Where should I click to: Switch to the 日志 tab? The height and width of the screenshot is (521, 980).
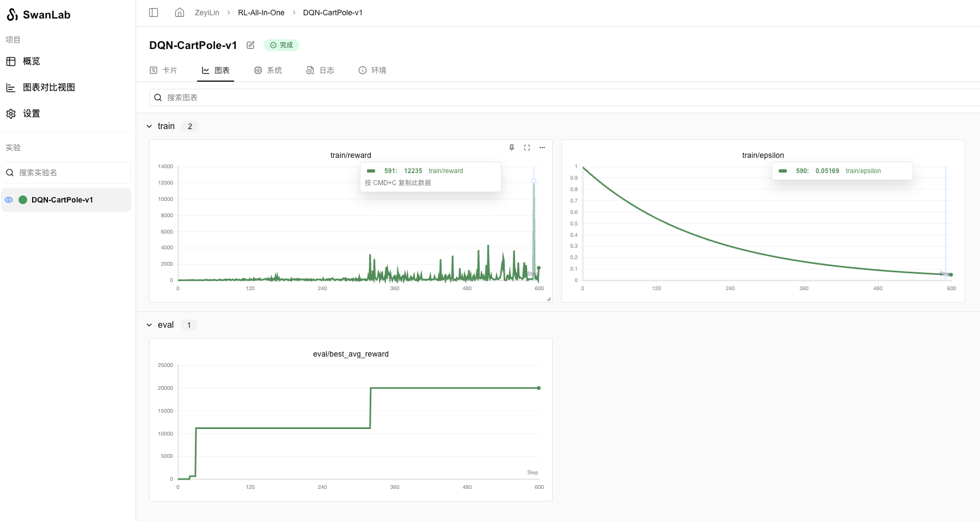point(320,70)
